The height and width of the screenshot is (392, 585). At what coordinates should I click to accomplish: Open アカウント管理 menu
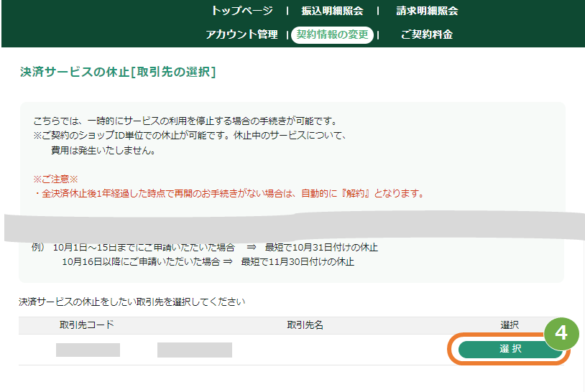pyautogui.click(x=241, y=34)
